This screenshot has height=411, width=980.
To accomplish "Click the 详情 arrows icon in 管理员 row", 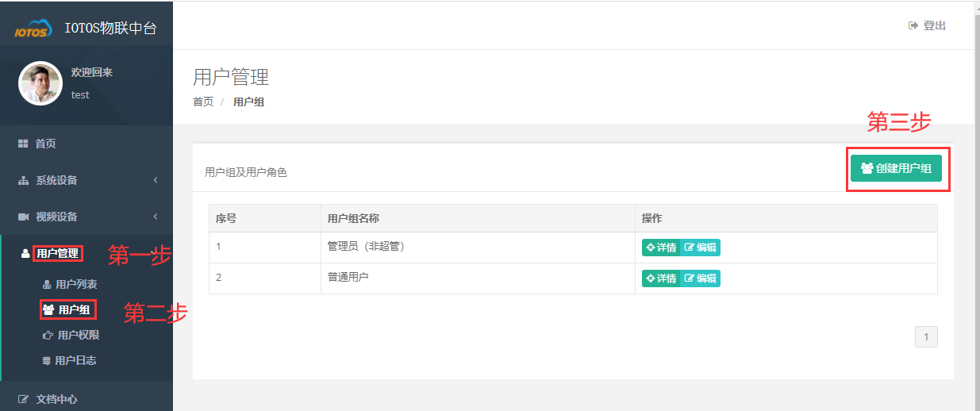I will point(651,248).
